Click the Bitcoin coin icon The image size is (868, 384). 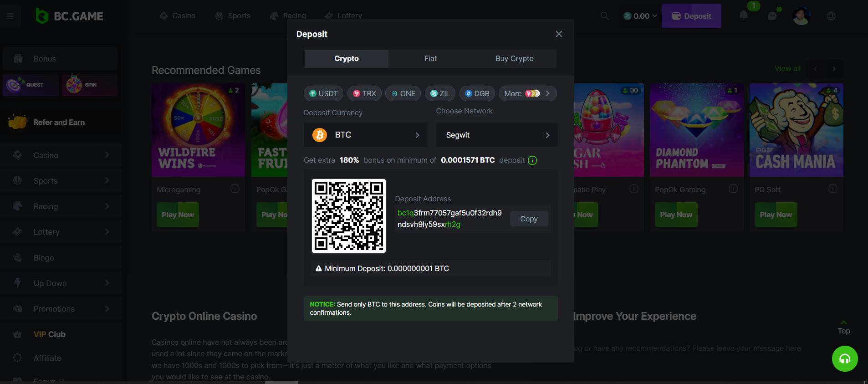pyautogui.click(x=320, y=135)
